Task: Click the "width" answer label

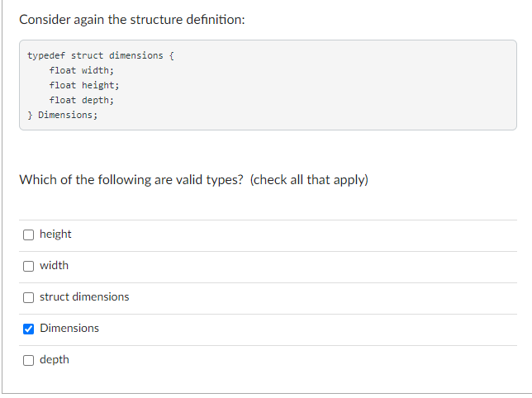Action: coord(54,265)
